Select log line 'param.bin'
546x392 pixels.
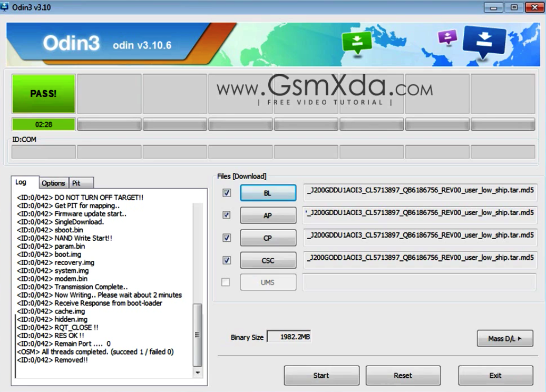click(x=51, y=246)
